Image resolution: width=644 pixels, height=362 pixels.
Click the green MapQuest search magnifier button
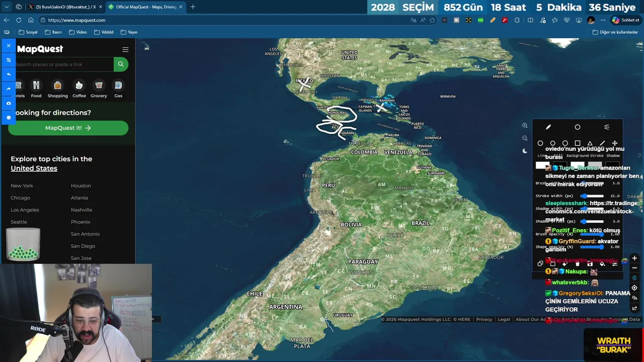(121, 64)
